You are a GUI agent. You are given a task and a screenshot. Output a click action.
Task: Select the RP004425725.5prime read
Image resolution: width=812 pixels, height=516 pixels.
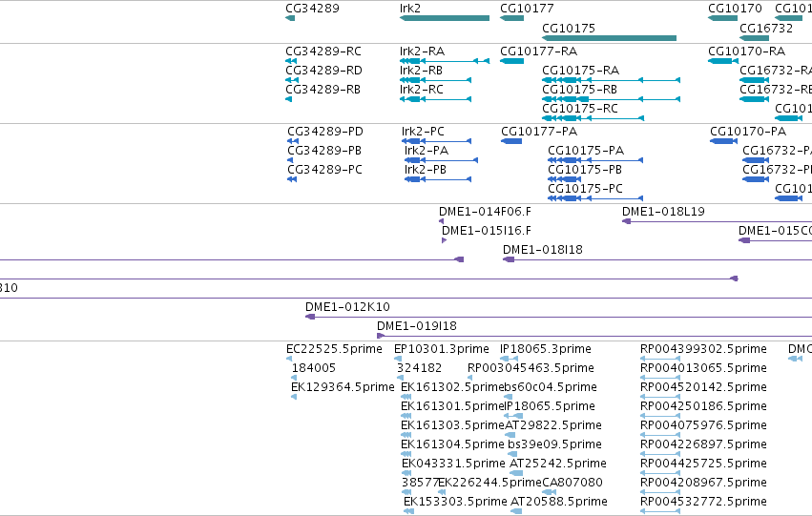[703, 464]
